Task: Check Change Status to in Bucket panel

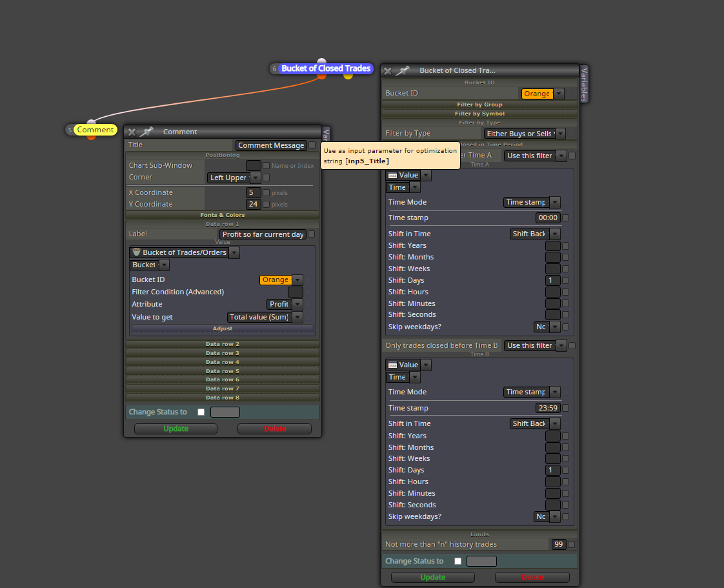Action: 458,561
